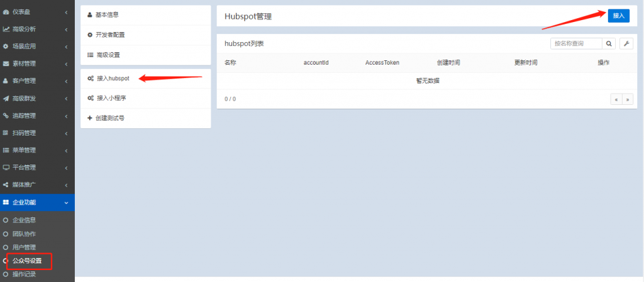Click the grid icon beside 企业功能
Image resolution: width=644 pixels, height=282 pixels.
[6, 202]
